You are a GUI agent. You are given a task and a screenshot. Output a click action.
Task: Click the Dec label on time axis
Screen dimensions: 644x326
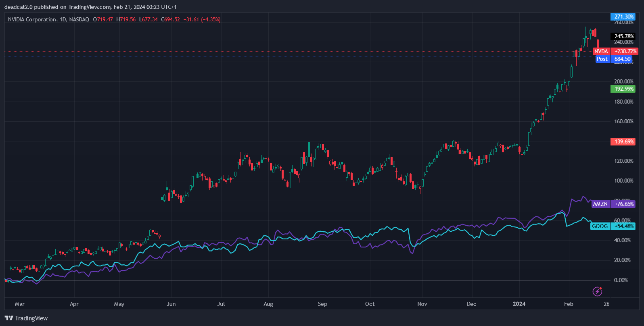pyautogui.click(x=471, y=304)
